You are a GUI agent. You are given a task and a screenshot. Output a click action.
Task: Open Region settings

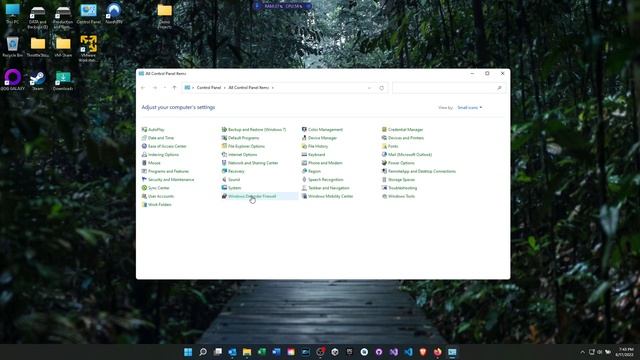click(x=311, y=171)
